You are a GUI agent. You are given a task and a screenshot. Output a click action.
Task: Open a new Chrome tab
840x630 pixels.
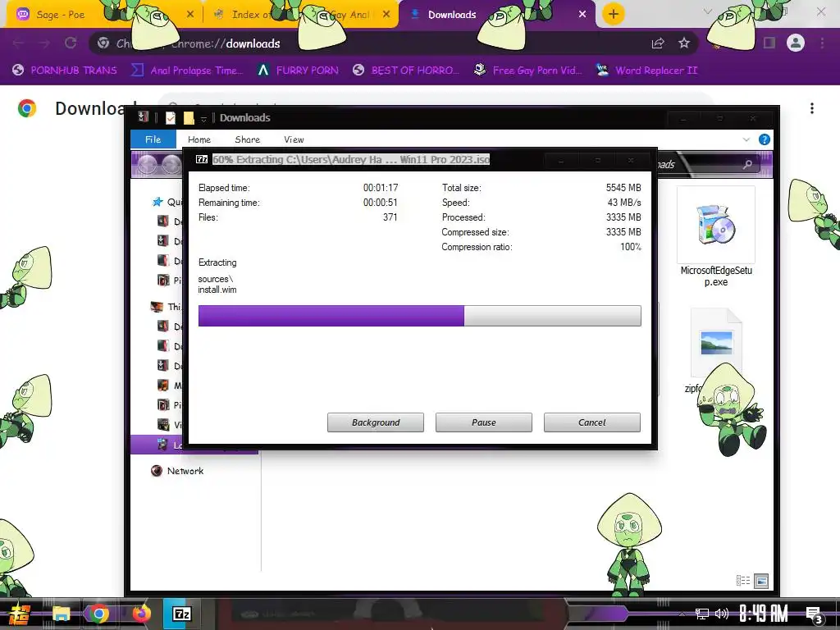614,14
